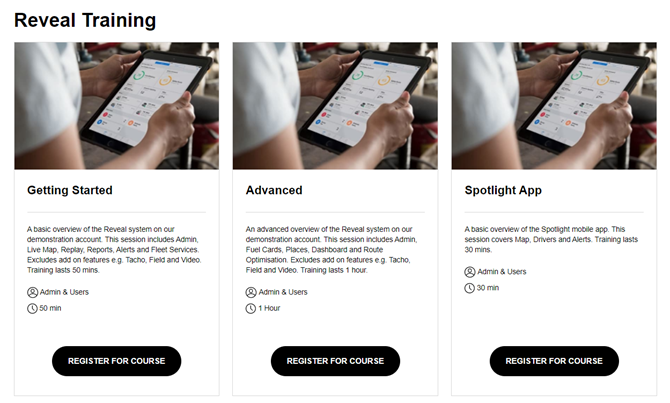670x403 pixels.
Task: Select the Getting Started course title
Action: tap(70, 190)
